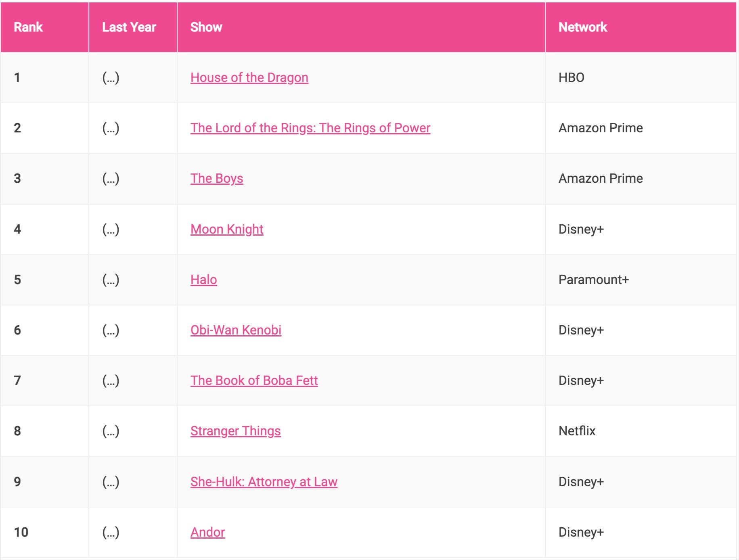Click the Show column header
739x560 pixels.
tap(206, 27)
